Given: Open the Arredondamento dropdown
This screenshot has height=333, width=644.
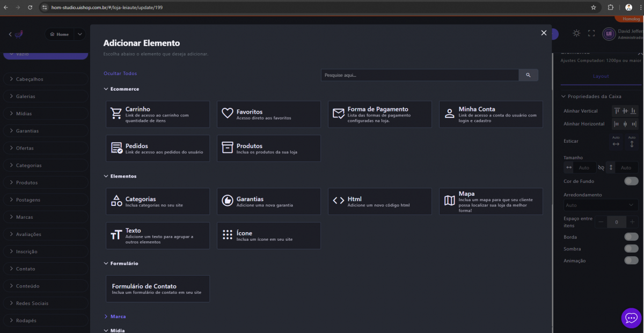Looking at the screenshot, I should point(601,205).
